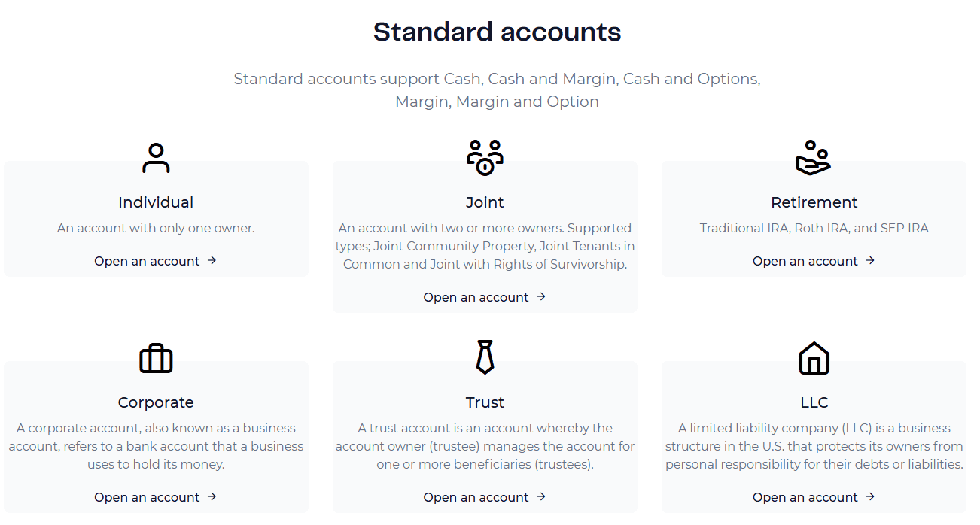The height and width of the screenshot is (525, 980).
Task: Open an account for Trust
Action: click(476, 497)
